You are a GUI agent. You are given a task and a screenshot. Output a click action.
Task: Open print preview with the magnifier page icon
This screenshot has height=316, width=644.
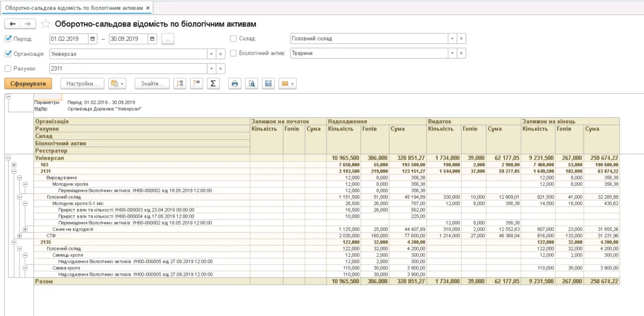pyautogui.click(x=252, y=84)
